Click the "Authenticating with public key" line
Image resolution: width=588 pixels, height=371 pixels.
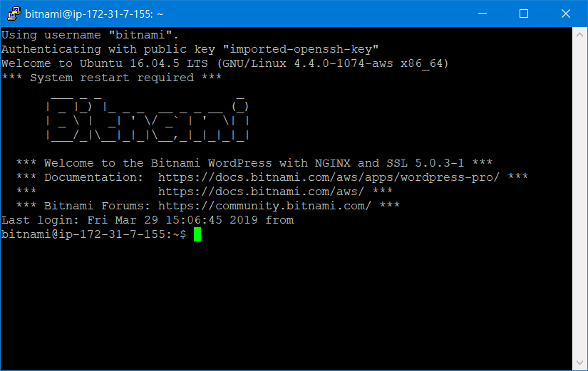(190, 49)
